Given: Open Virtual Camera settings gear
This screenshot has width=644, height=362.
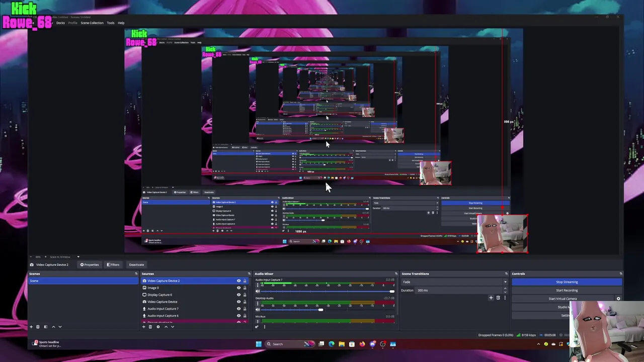Looking at the screenshot, I should tap(618, 299).
